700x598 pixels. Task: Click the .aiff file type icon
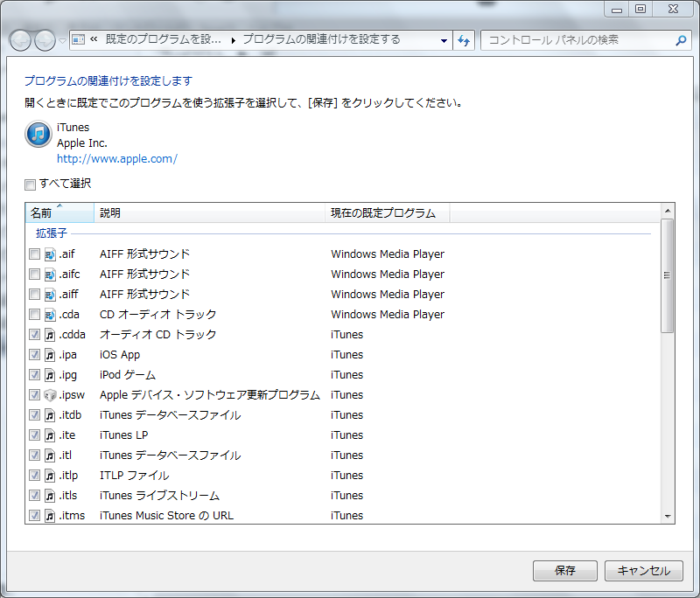50,295
